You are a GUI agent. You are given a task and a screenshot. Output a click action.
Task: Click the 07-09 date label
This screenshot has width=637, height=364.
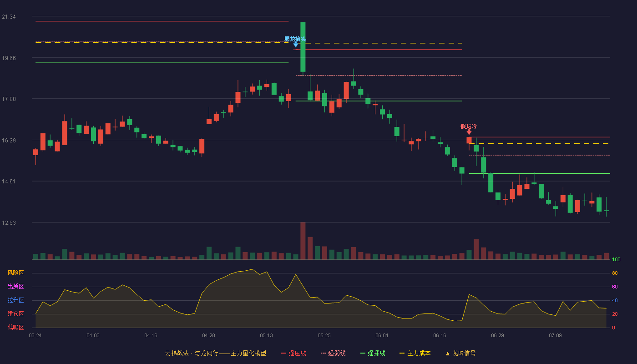pos(555,335)
